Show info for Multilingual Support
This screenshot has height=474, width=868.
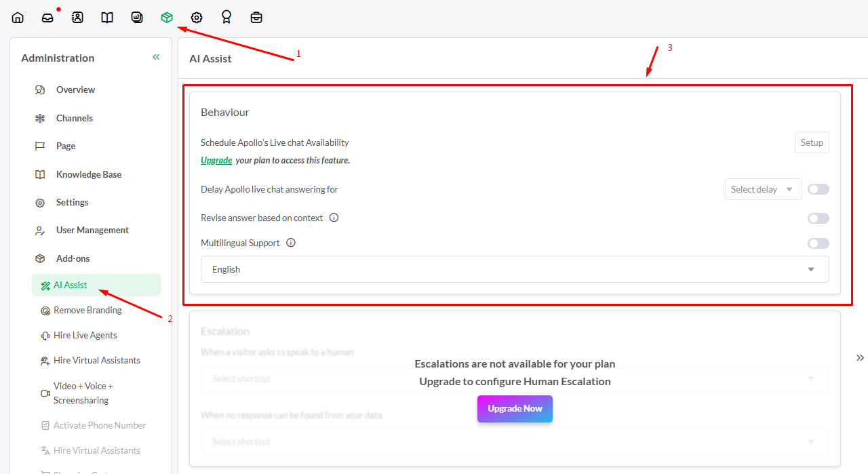pyautogui.click(x=291, y=243)
